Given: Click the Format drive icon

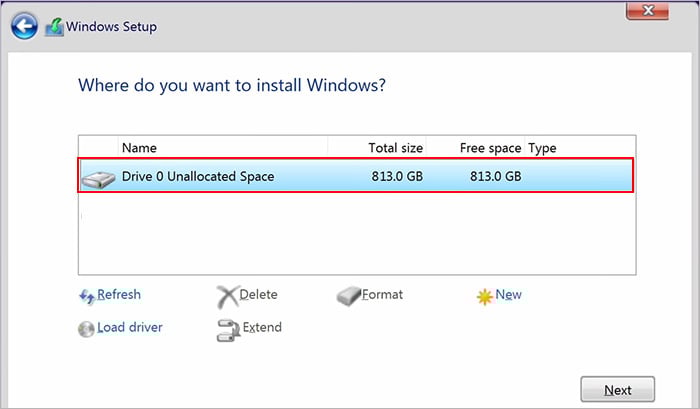Looking at the screenshot, I should pos(348,296).
